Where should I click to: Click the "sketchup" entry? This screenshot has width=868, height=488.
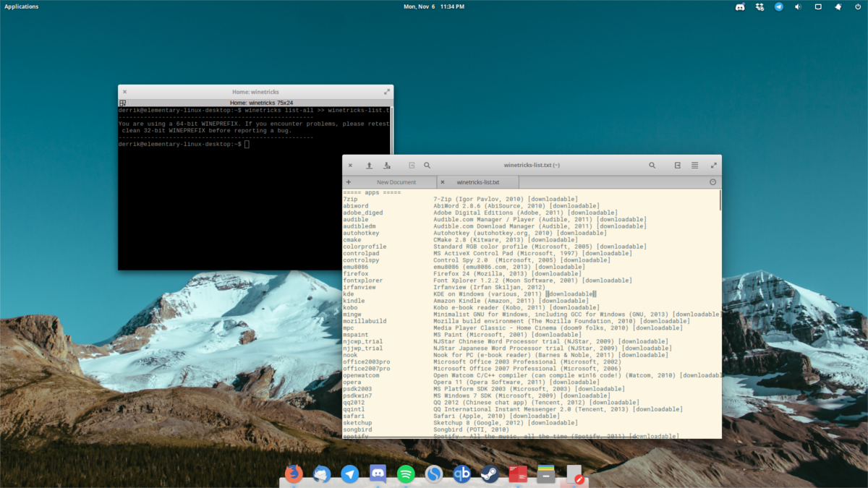point(357,423)
